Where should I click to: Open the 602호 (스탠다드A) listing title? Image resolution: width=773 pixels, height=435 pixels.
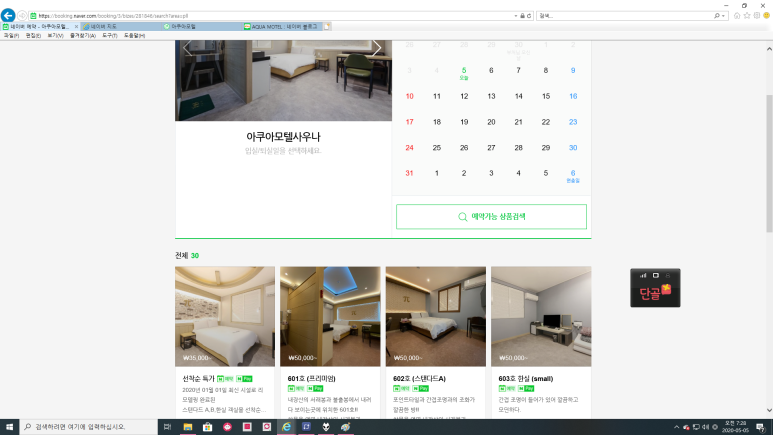(419, 379)
